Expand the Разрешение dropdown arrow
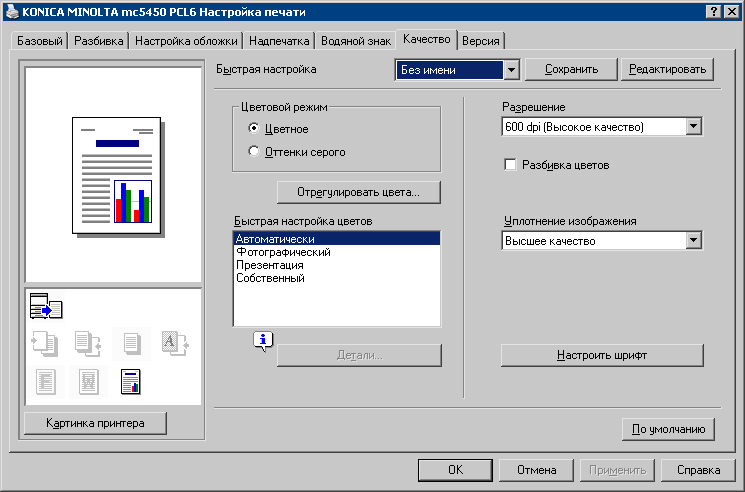This screenshot has width=745, height=492. pos(693,126)
